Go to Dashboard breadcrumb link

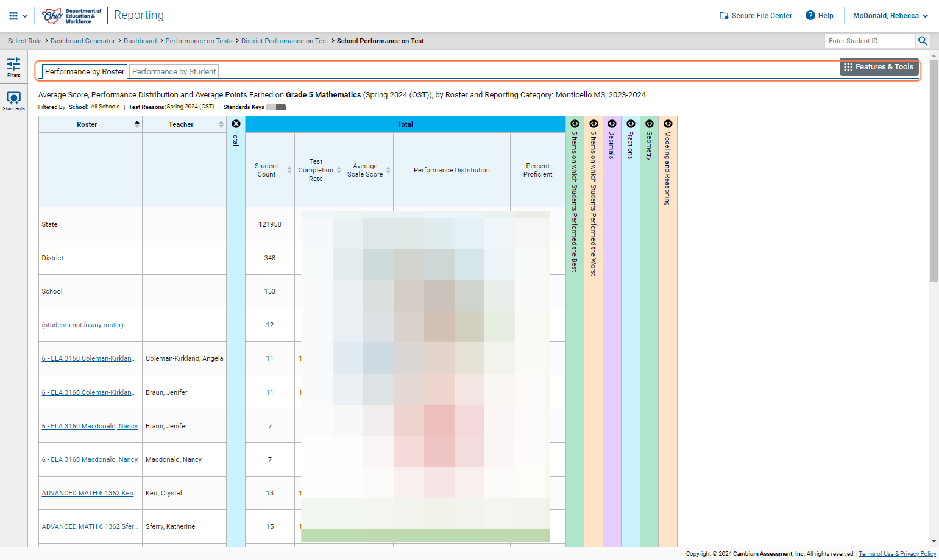(140, 41)
